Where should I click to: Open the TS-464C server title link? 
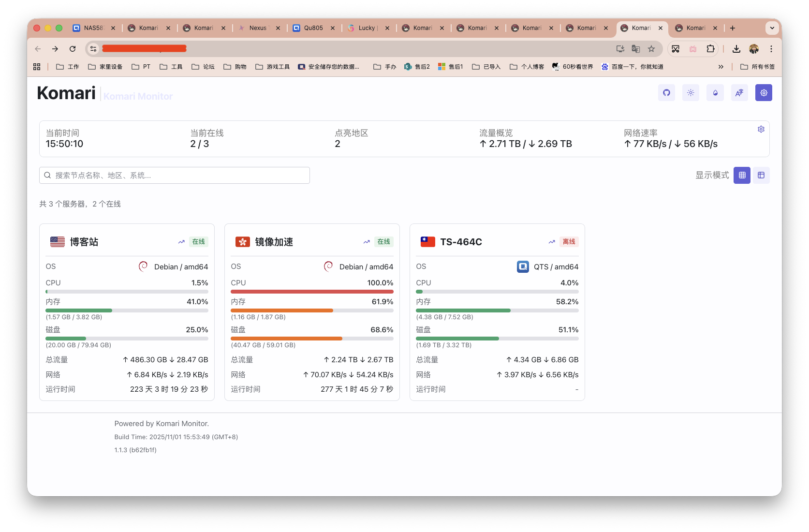pos(460,242)
